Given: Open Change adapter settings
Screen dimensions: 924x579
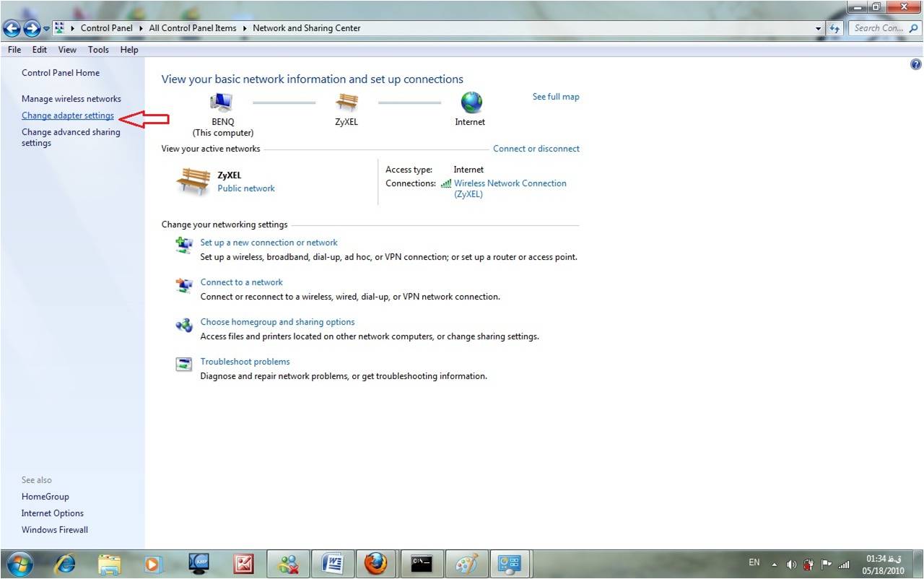Looking at the screenshot, I should click(x=68, y=116).
